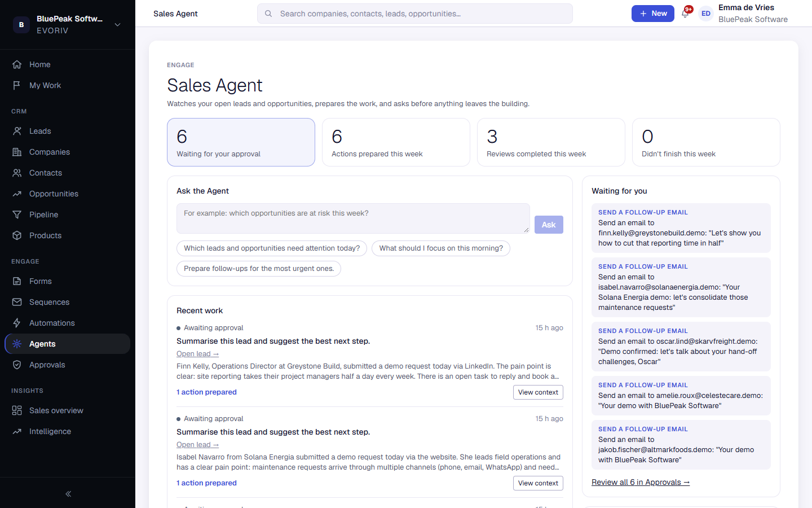The width and height of the screenshot is (812, 508).
Task: Focus the Ask the Agent text box
Action: click(x=353, y=218)
